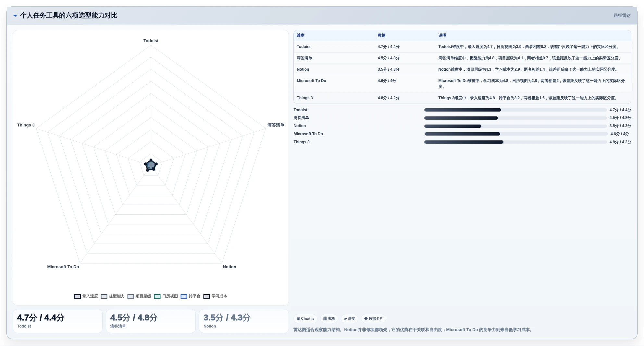Toggle the 学习成本 legend swatch
This screenshot has width=644, height=346.
pos(206,296)
